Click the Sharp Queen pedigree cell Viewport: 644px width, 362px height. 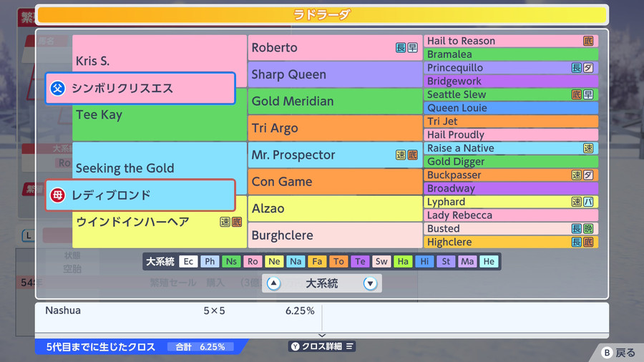pos(335,74)
